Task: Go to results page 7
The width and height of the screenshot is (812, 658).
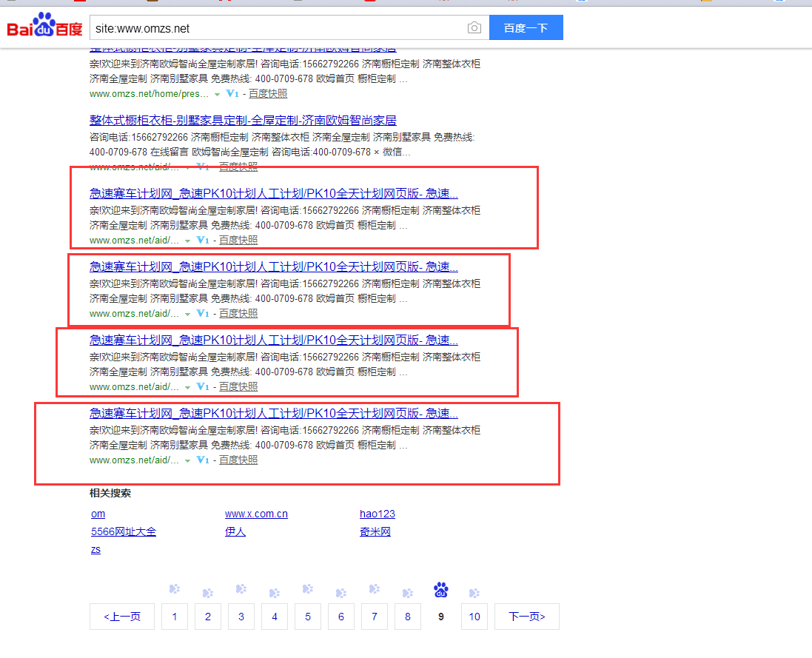Action: (375, 617)
